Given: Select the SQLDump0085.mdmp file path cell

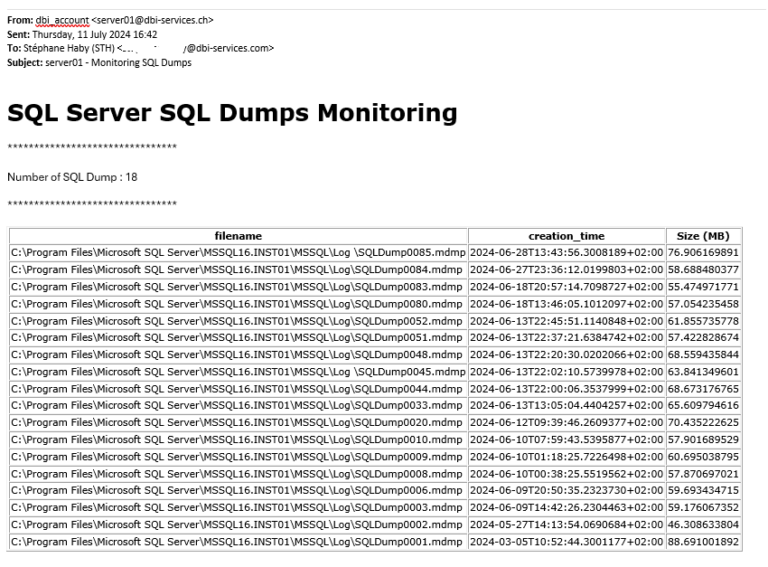Looking at the screenshot, I should [237, 252].
